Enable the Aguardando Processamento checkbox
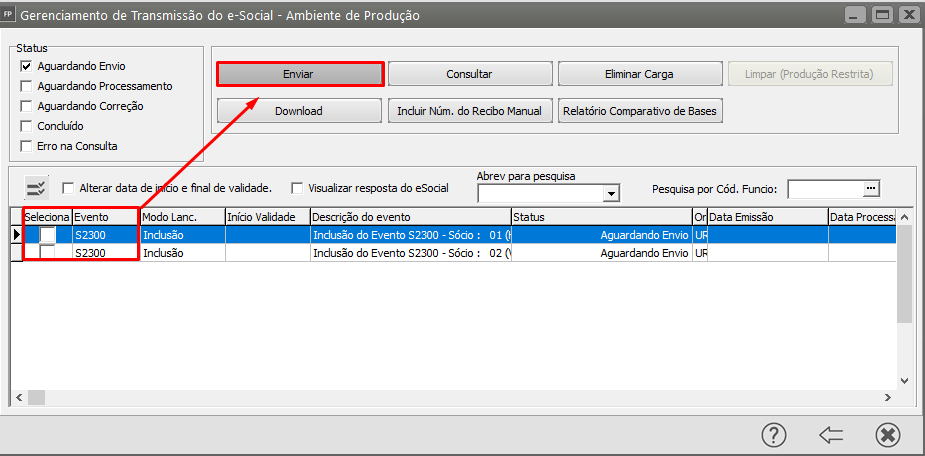 click(27, 86)
